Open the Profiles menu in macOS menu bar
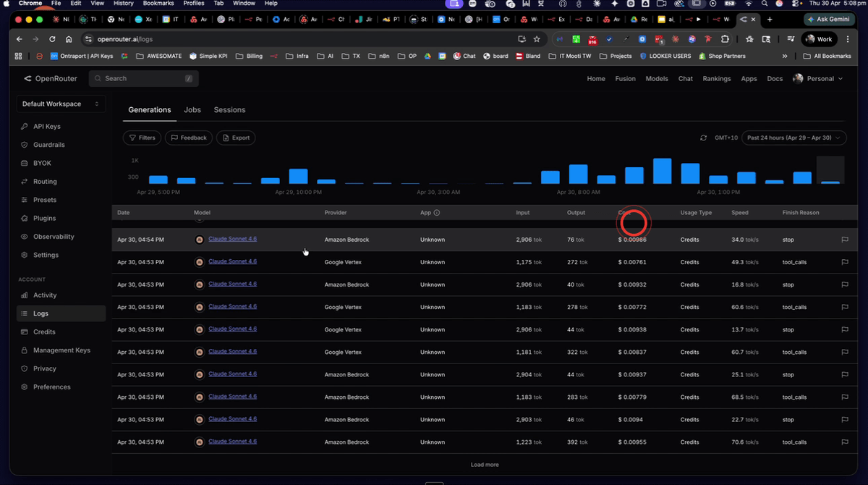The width and height of the screenshot is (868, 485). pyautogui.click(x=194, y=4)
